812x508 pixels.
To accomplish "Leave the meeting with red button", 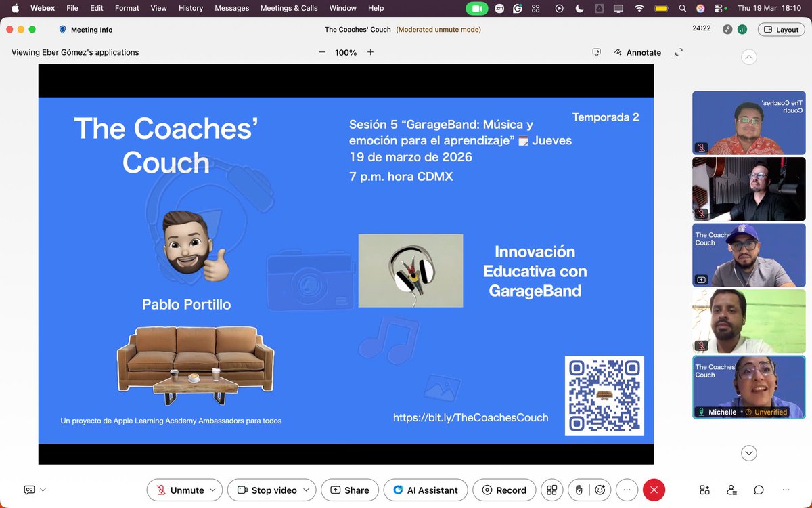I will tap(654, 490).
